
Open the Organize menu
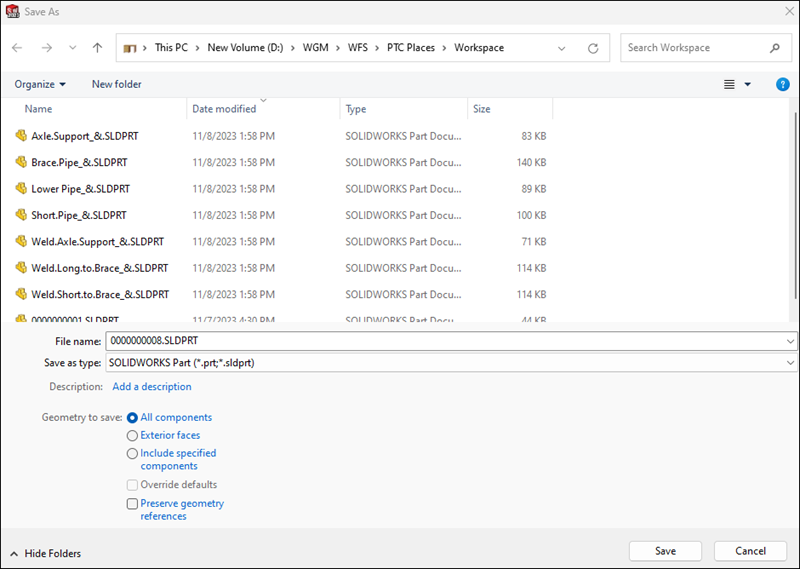click(x=40, y=84)
